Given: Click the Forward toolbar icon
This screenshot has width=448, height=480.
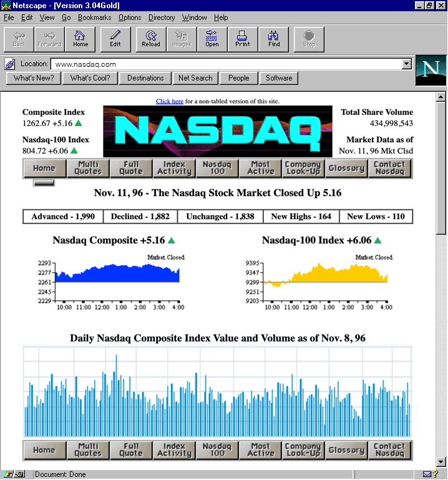Looking at the screenshot, I should click(49, 39).
